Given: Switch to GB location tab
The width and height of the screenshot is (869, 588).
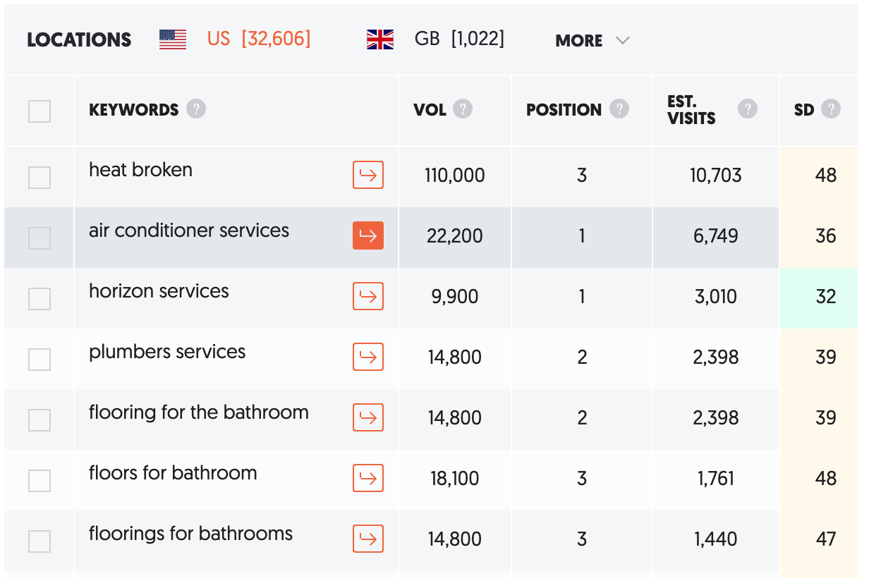Looking at the screenshot, I should (435, 39).
